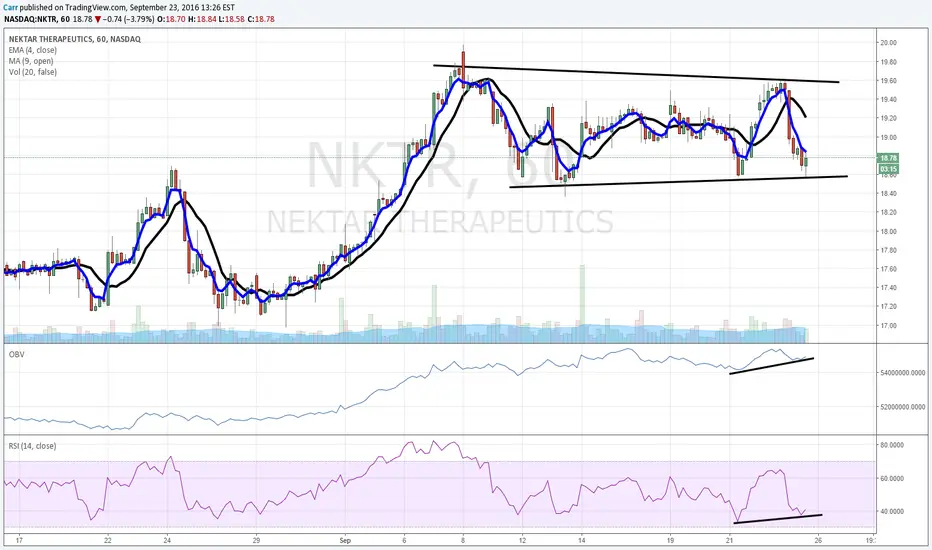Select the 'MA (9, open)' indicator label
This screenshot has height=550, width=932.
pos(31,61)
